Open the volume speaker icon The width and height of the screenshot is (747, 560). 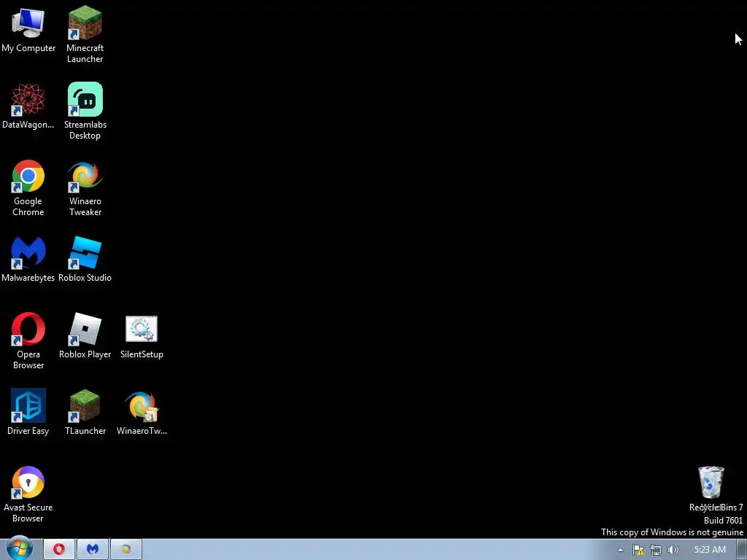tap(673, 550)
